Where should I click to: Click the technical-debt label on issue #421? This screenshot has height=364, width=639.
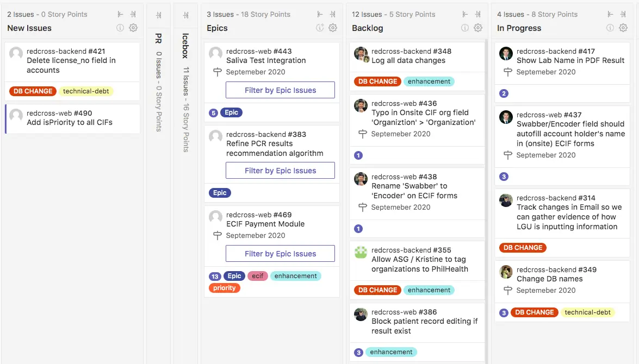point(86,91)
